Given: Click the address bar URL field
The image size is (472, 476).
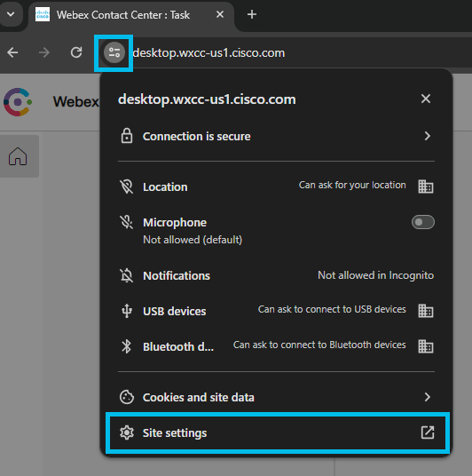Looking at the screenshot, I should point(208,52).
